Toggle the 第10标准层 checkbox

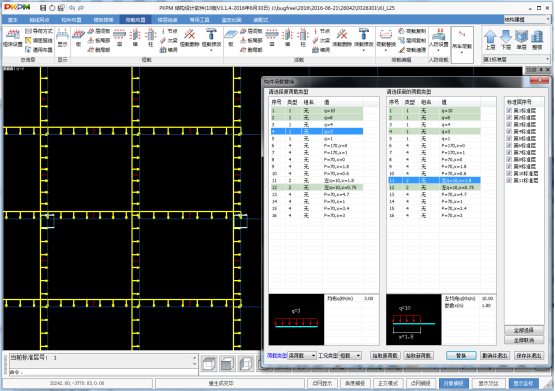pyautogui.click(x=509, y=173)
